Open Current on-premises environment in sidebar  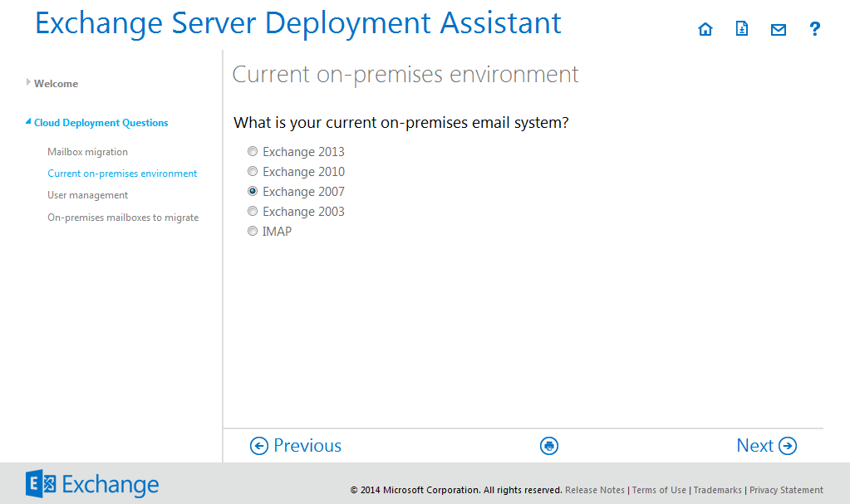click(x=122, y=174)
